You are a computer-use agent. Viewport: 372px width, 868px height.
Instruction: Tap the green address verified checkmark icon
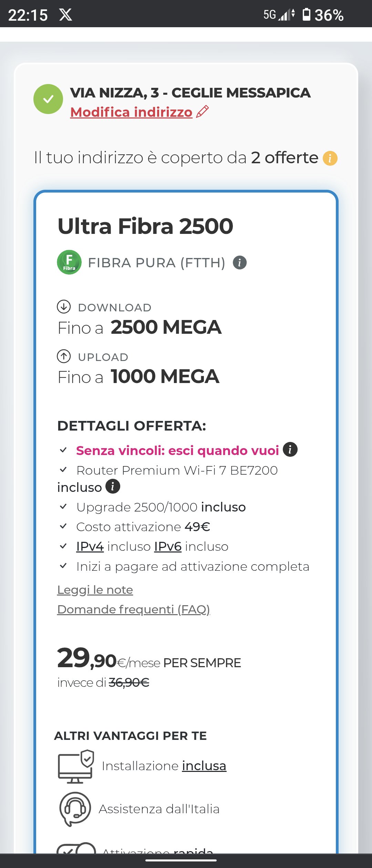(48, 99)
